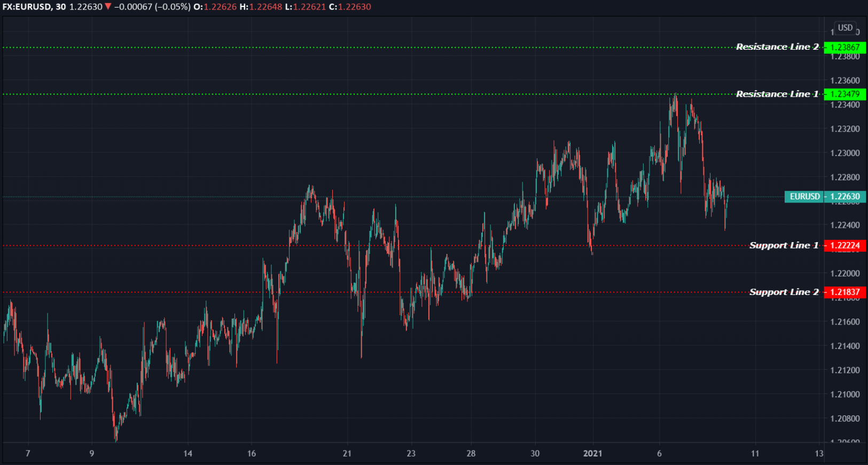Click the open price O:1.22626
The image size is (868, 465).
(x=215, y=7)
